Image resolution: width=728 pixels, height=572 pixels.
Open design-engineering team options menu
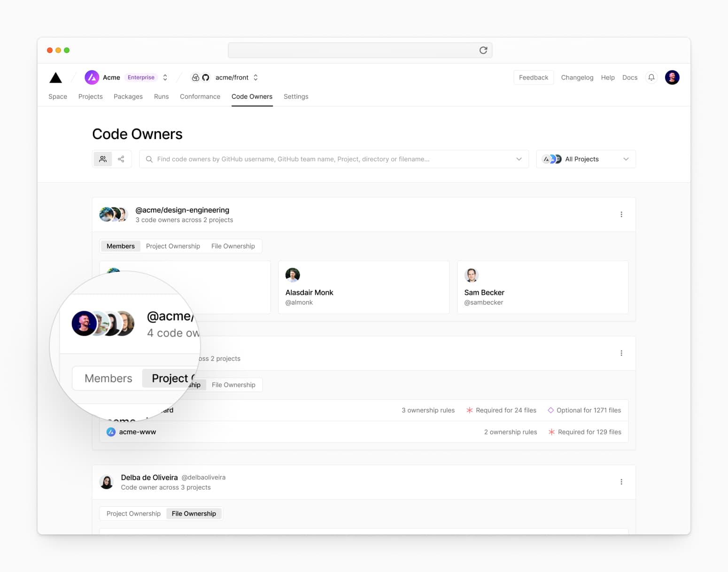[x=621, y=215]
